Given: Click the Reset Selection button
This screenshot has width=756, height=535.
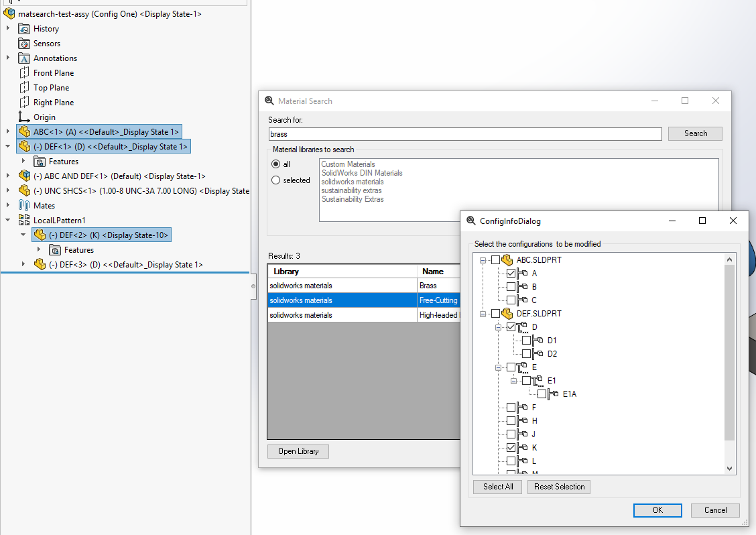Looking at the screenshot, I should click(559, 487).
